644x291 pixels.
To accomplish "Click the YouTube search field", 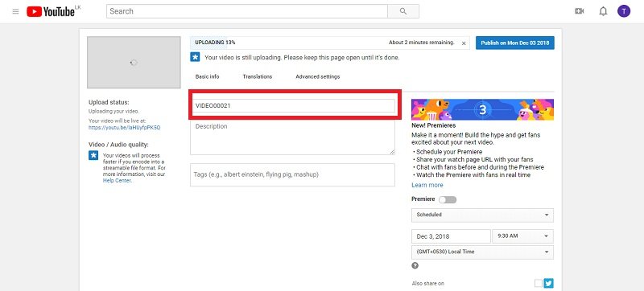I will pos(247,11).
